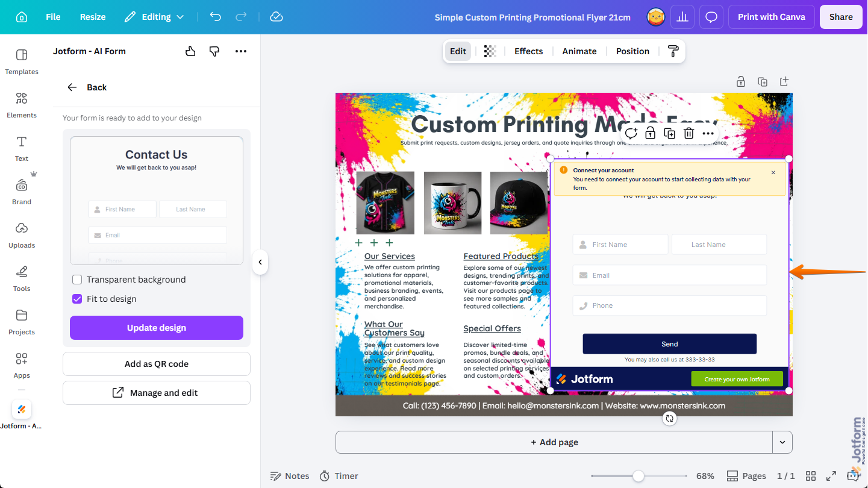Open the user avatar profile
Image resolution: width=868 pixels, height=488 pixels.
click(x=656, y=17)
